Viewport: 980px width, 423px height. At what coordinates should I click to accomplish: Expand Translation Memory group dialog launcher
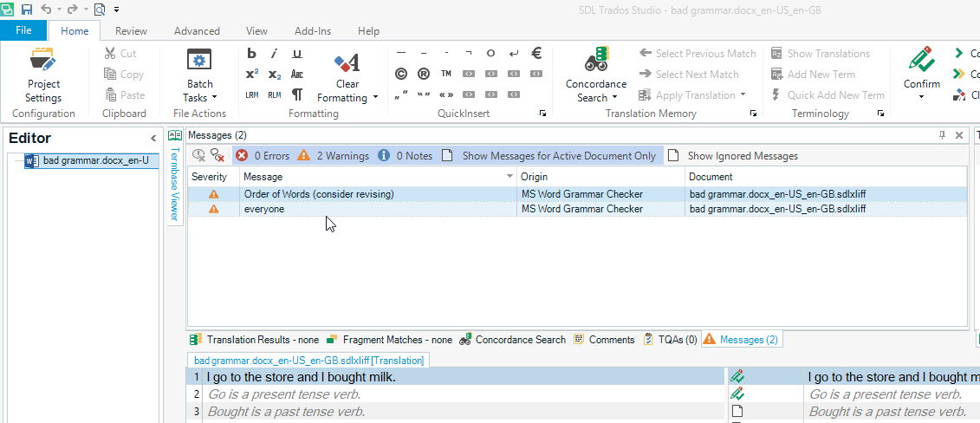[754, 113]
